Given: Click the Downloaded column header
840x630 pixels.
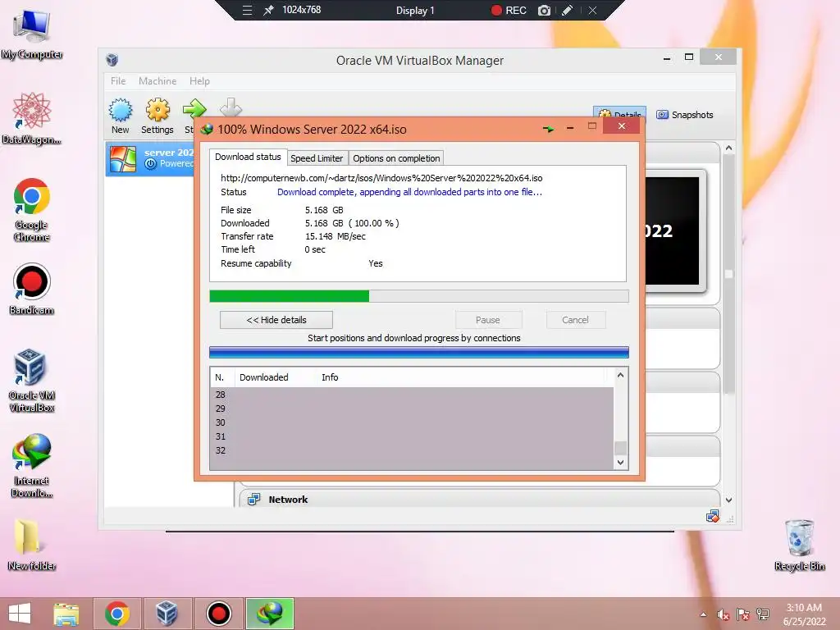Looking at the screenshot, I should tap(263, 377).
